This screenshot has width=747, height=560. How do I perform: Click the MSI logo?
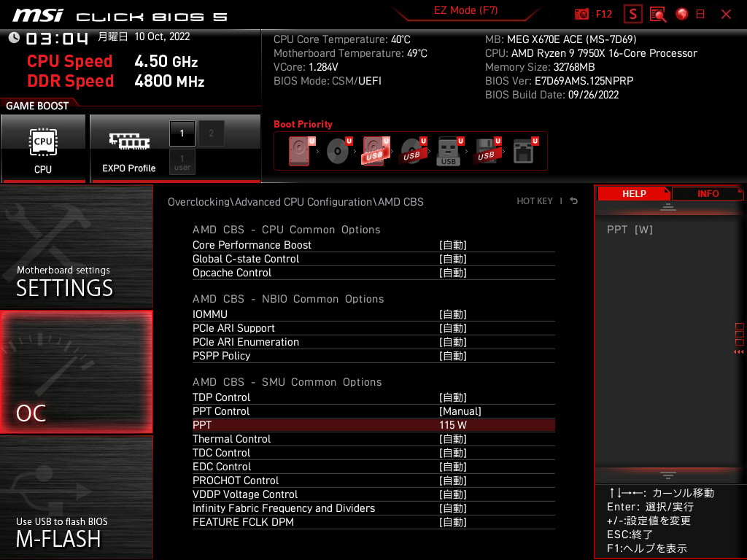[x=38, y=16]
